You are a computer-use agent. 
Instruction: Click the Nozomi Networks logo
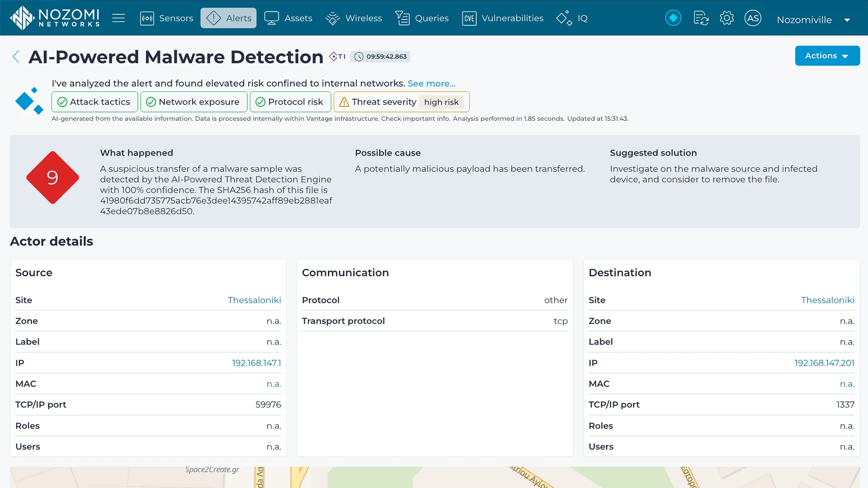point(55,18)
